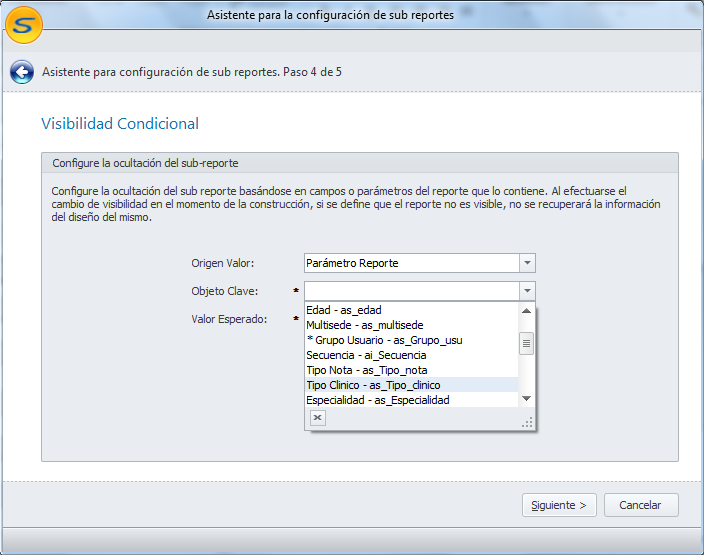The height and width of the screenshot is (555, 704).
Task: Pick Especialidad - as_Especialidad from list
Action: [x=377, y=400]
